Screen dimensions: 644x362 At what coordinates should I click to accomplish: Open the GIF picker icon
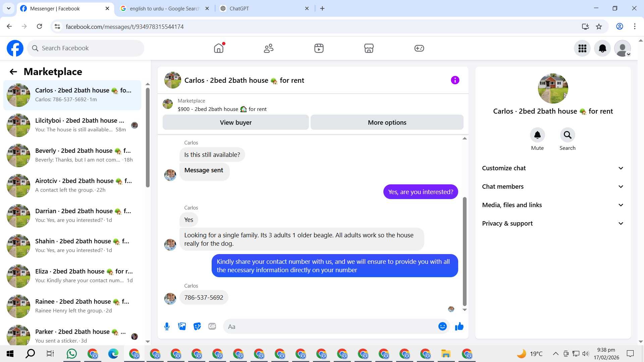coord(212,326)
